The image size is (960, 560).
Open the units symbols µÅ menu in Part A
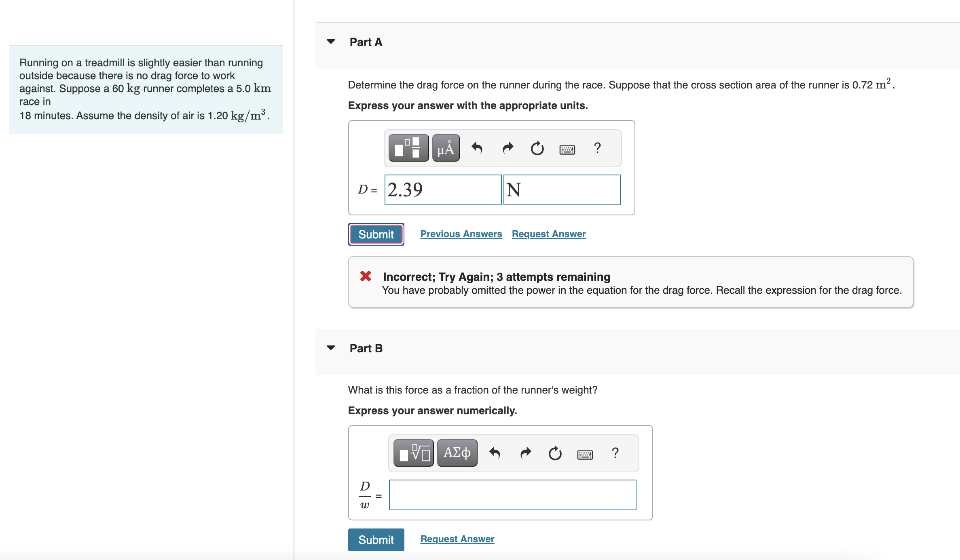[x=446, y=148]
